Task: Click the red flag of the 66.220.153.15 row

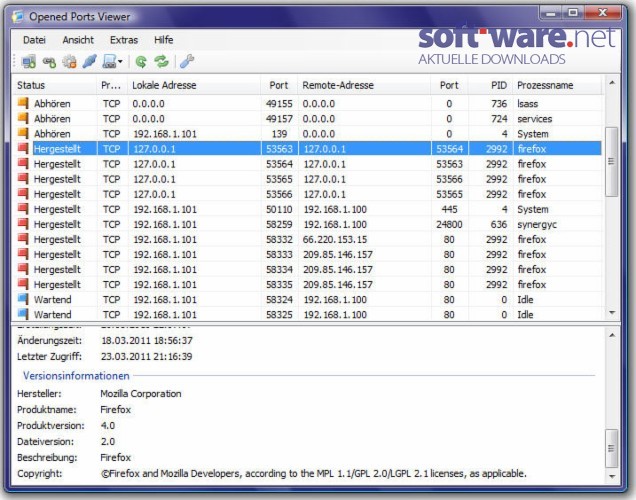Action: (x=23, y=238)
